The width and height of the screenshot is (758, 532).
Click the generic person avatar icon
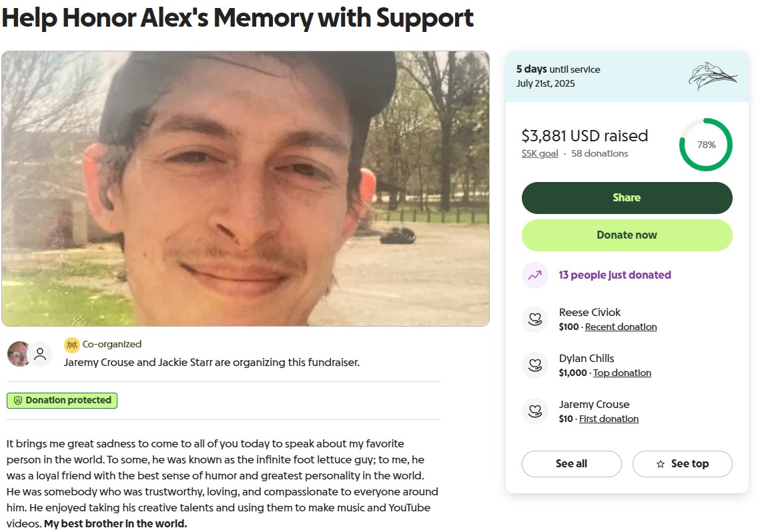40,354
